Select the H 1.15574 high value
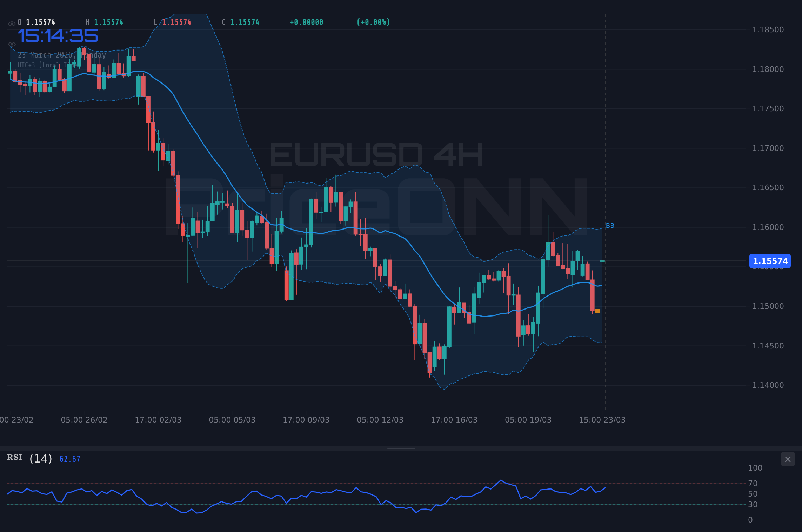This screenshot has width=802, height=532. click(108, 22)
